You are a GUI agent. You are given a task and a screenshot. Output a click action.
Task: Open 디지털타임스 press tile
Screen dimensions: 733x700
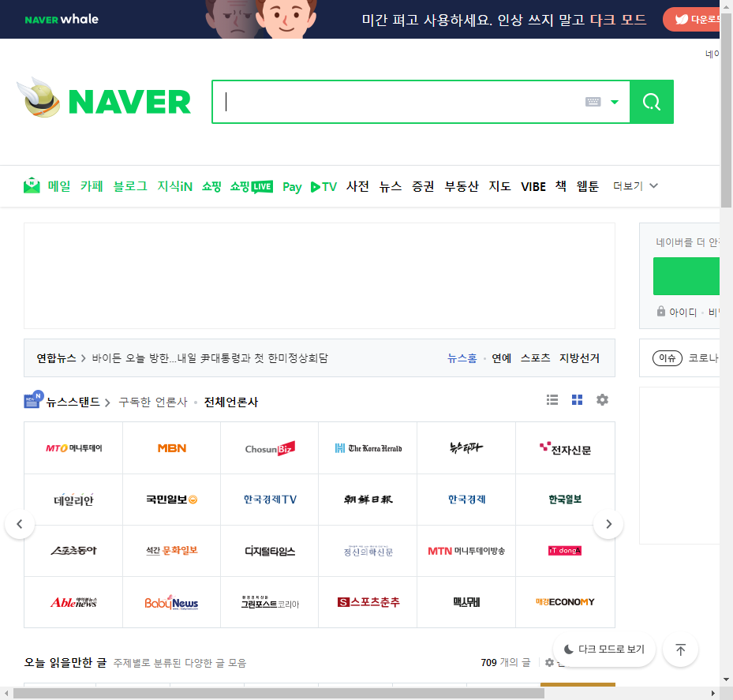270,551
